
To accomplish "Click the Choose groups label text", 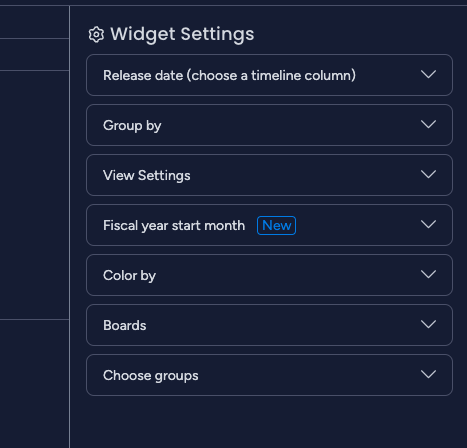I will pos(151,376).
